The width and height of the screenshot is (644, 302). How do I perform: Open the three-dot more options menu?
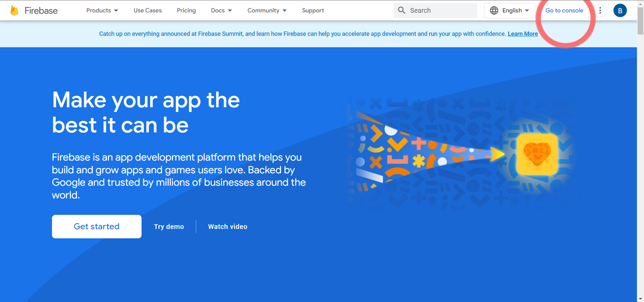click(600, 10)
